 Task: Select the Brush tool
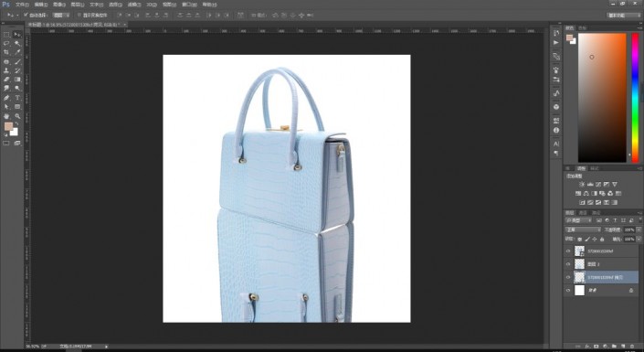tap(17, 61)
